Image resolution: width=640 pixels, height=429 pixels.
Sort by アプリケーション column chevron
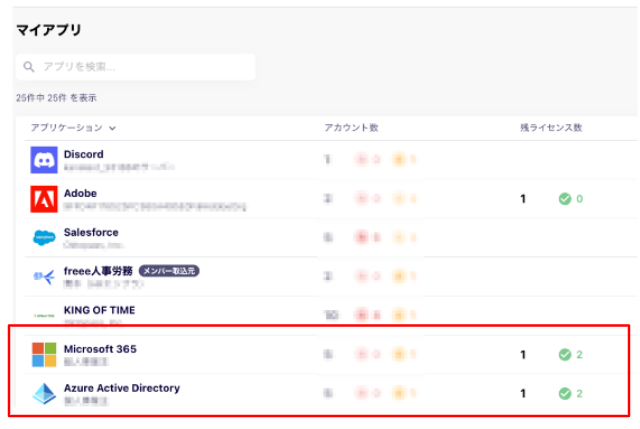pos(113,128)
